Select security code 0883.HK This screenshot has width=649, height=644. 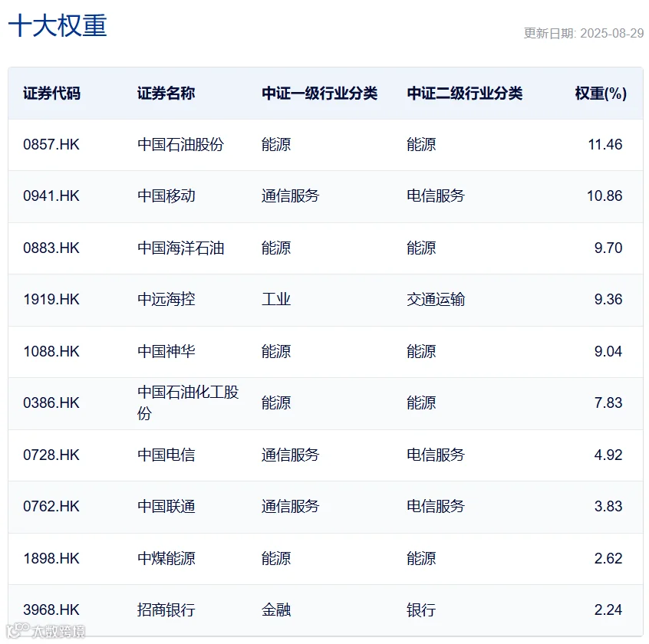tap(51, 248)
